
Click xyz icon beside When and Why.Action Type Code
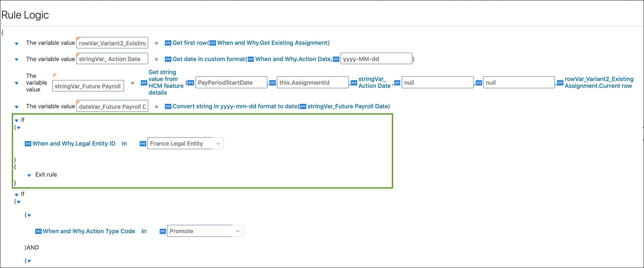39,232
